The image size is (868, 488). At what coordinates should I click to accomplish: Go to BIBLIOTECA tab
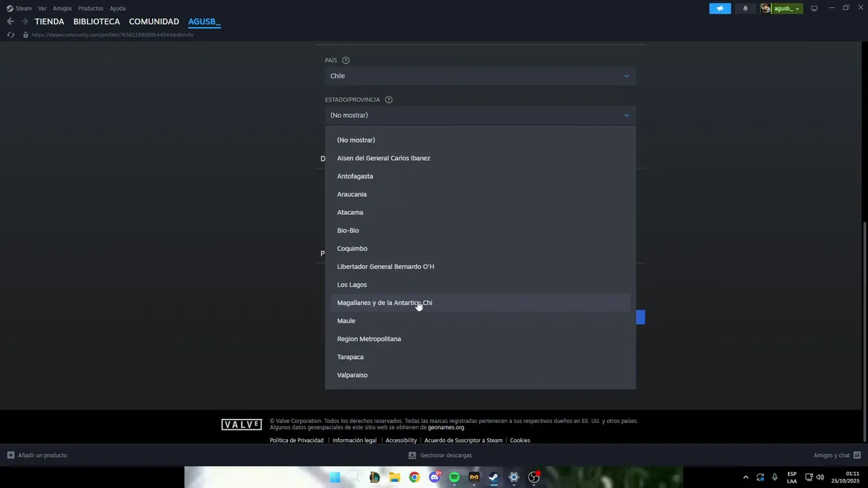(96, 22)
